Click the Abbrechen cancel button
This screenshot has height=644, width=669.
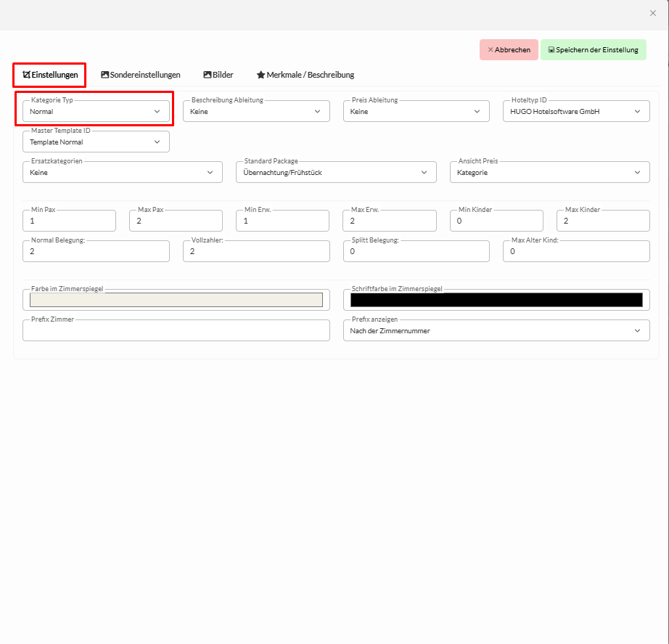tap(509, 50)
